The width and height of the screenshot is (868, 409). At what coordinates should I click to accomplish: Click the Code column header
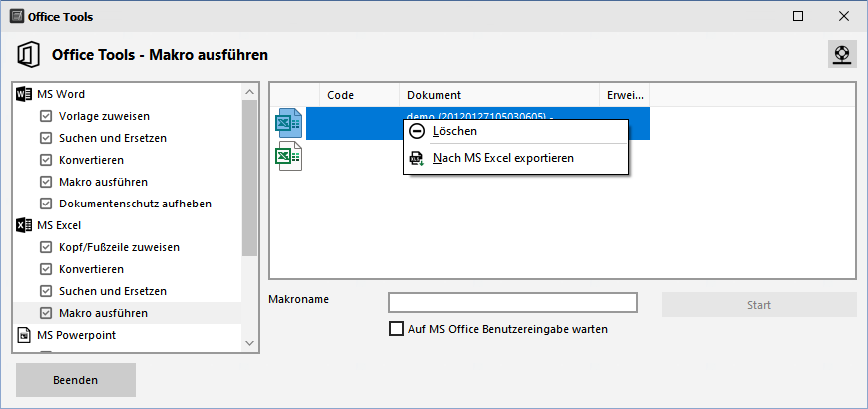click(360, 95)
